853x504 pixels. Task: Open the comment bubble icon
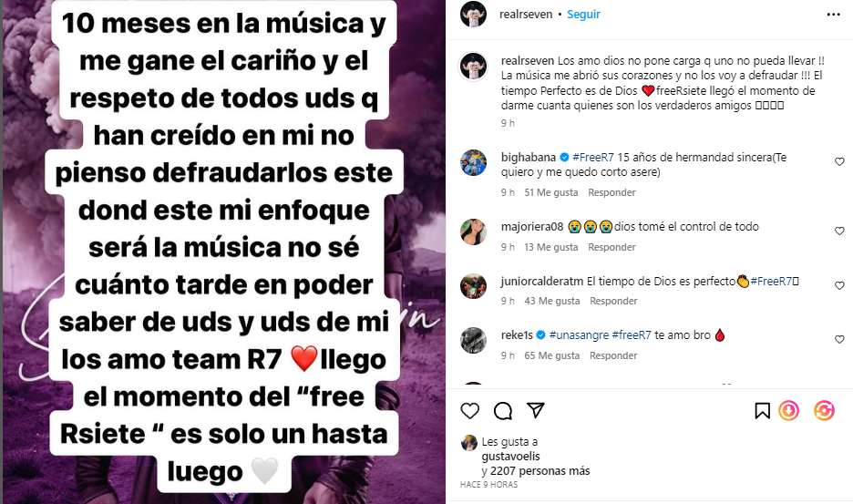pyautogui.click(x=503, y=411)
